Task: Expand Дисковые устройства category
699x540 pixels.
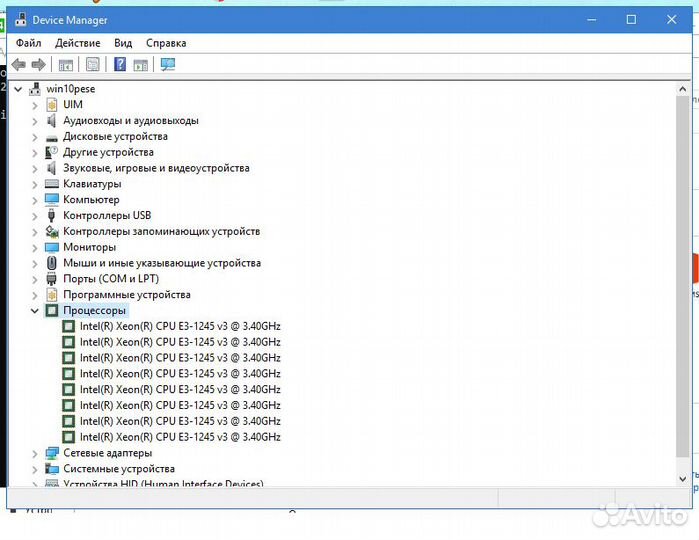Action: (35, 137)
